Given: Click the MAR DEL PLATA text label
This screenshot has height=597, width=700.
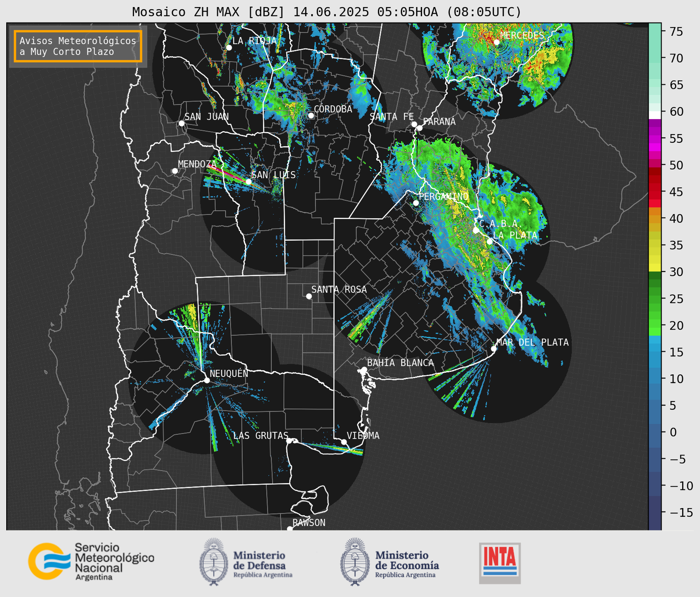Looking at the screenshot, I should click(532, 343).
